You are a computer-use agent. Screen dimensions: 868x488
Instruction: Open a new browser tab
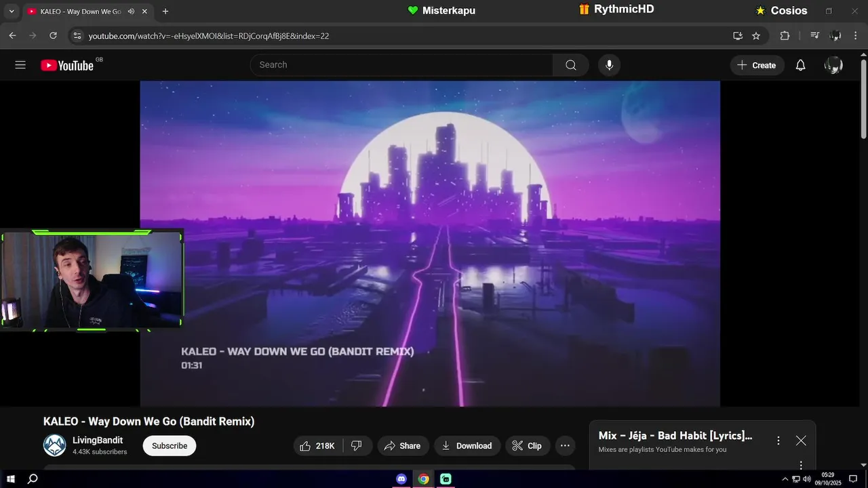(165, 12)
